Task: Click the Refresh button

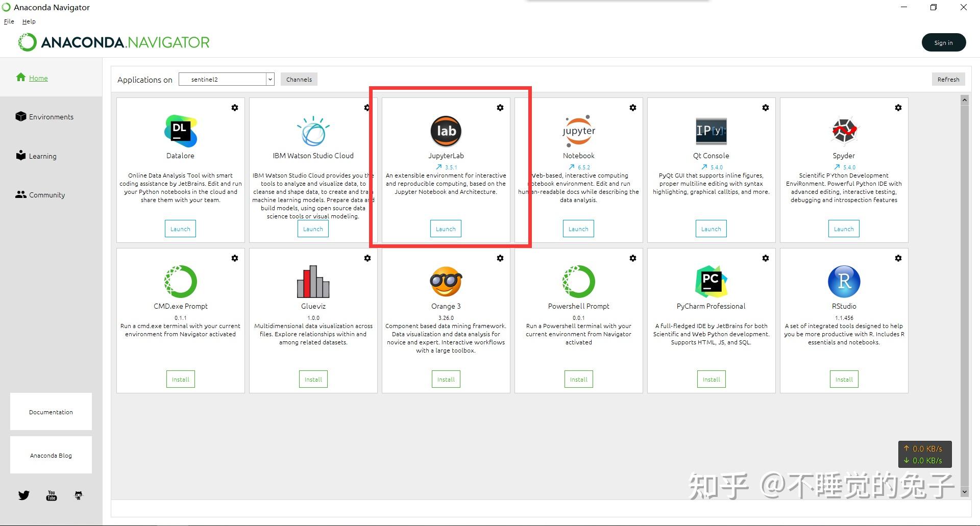Action: (948, 79)
